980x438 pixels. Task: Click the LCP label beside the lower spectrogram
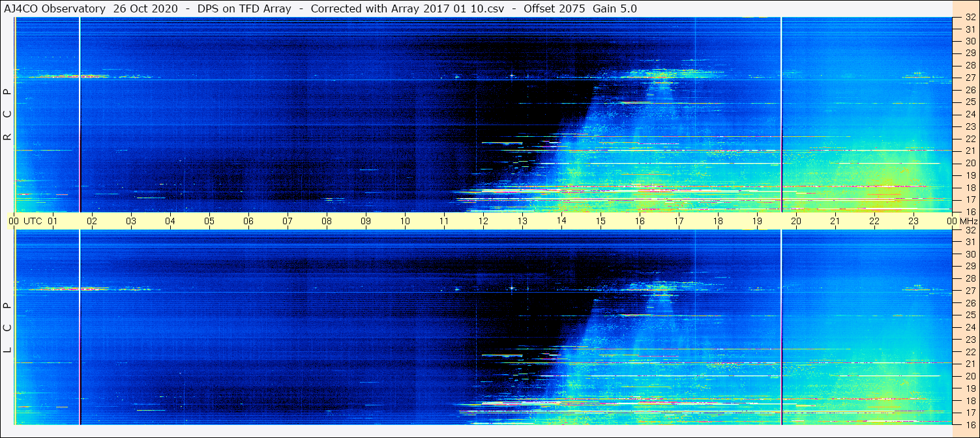click(x=8, y=328)
